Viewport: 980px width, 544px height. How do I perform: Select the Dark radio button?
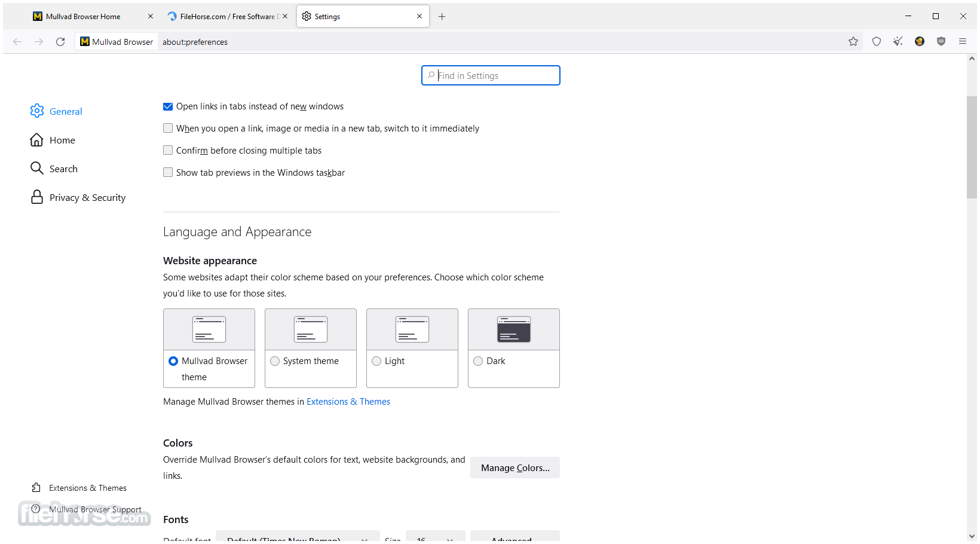click(478, 361)
